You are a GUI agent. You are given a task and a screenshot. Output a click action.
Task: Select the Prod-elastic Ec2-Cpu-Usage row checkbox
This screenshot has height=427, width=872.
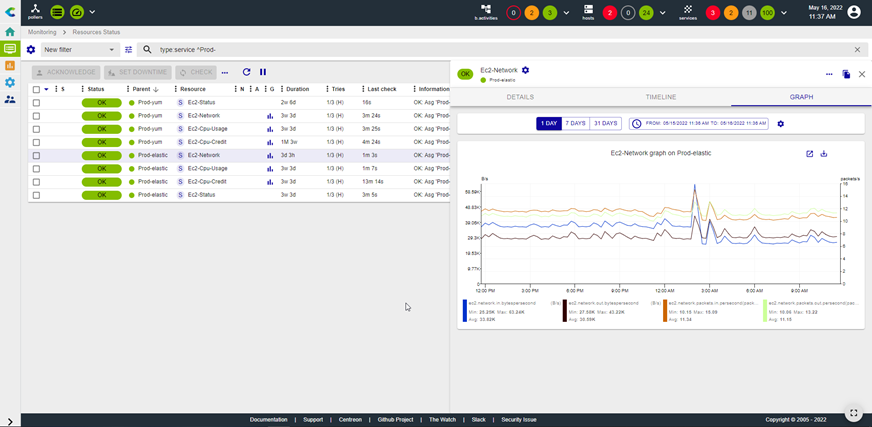click(37, 168)
